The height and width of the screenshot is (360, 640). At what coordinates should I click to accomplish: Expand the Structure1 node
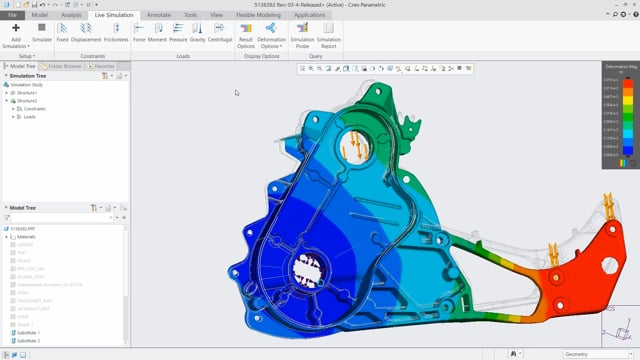click(7, 93)
